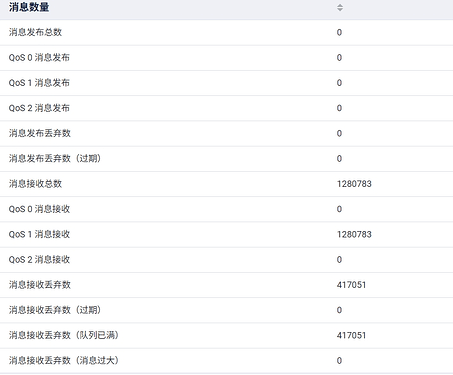
Task: Click the QoS 0 消息发布 row label
Action: 39,57
